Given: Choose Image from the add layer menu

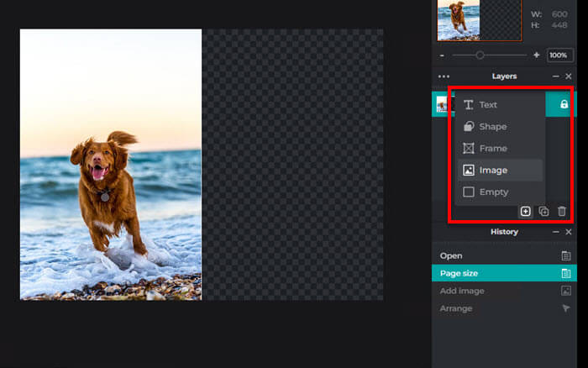Looking at the screenshot, I should pyautogui.click(x=500, y=171).
